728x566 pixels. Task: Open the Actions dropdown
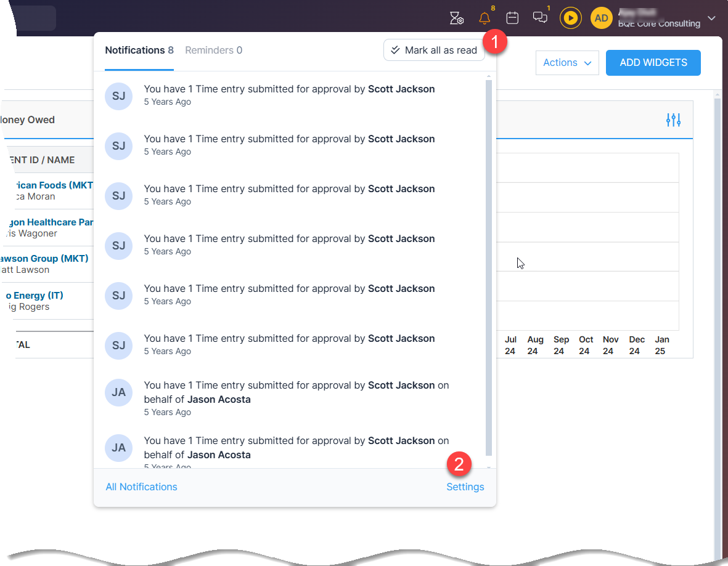click(566, 62)
